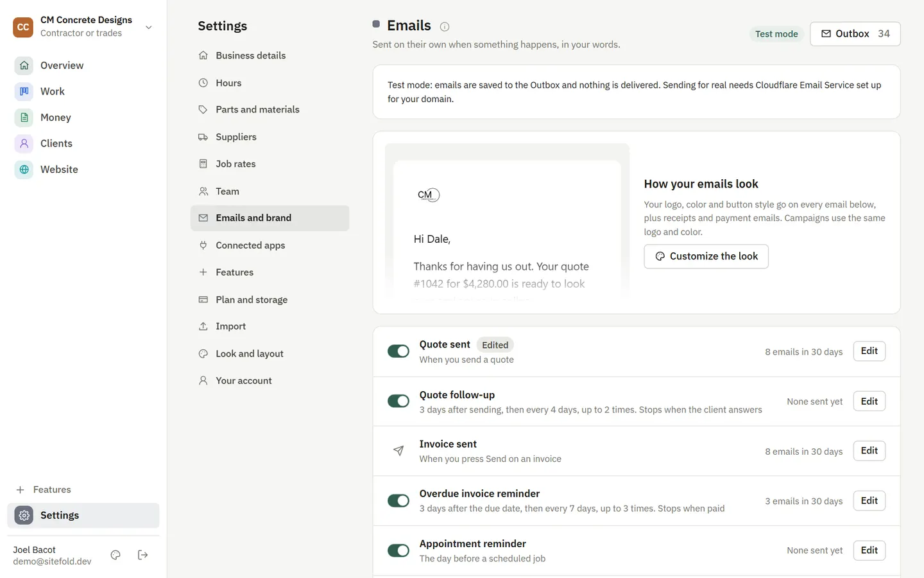Click the Hours clock icon
The width and height of the screenshot is (924, 578).
(203, 83)
